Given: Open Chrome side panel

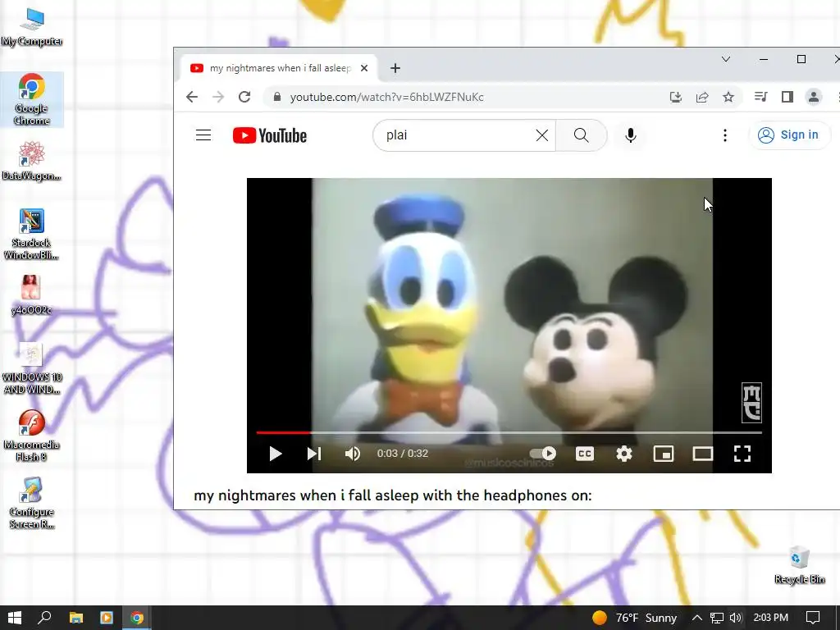Looking at the screenshot, I should click(787, 97).
